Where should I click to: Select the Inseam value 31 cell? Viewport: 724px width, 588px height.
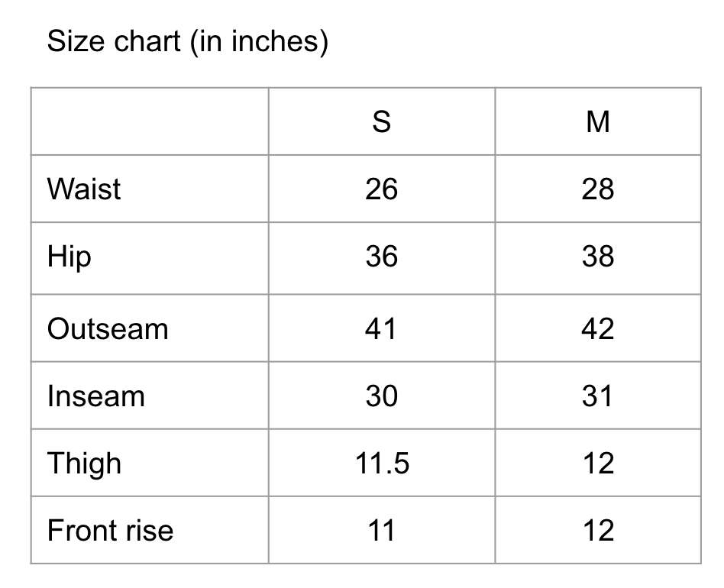pos(598,396)
